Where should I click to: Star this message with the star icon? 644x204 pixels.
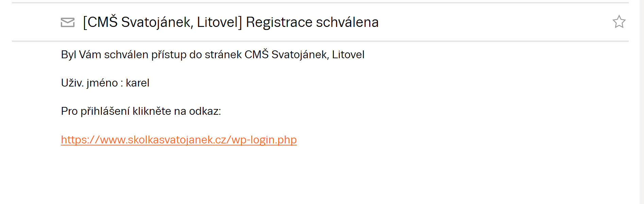coord(619,22)
